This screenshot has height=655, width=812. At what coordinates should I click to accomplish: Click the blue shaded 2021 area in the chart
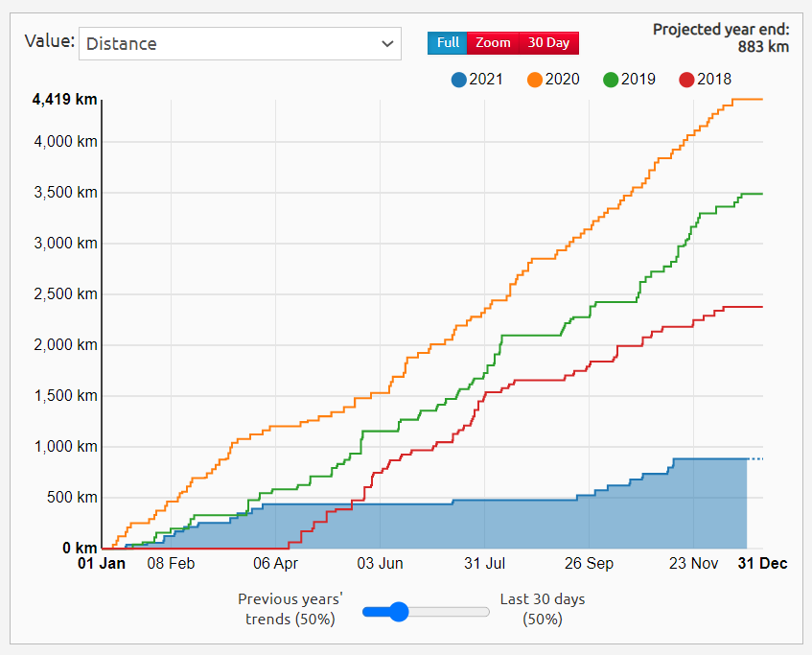pyautogui.click(x=575, y=523)
